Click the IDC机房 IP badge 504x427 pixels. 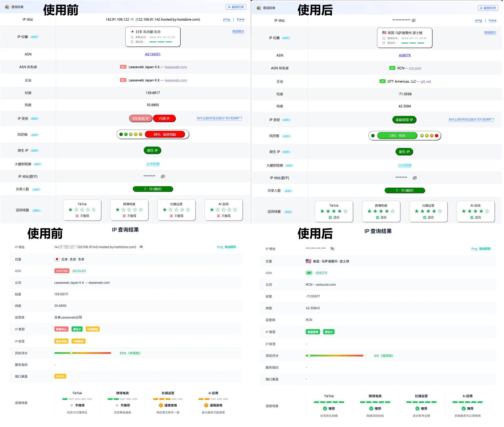pyautogui.click(x=141, y=118)
